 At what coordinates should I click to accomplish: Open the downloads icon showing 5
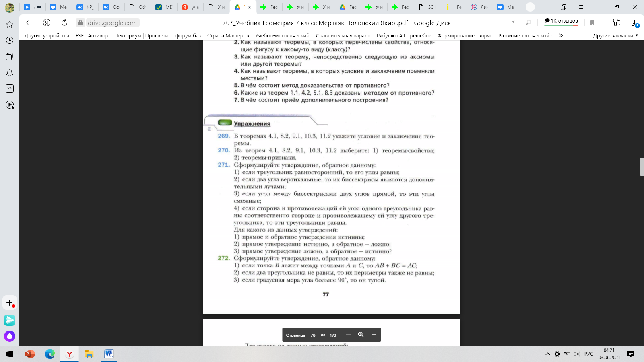pos(635,23)
